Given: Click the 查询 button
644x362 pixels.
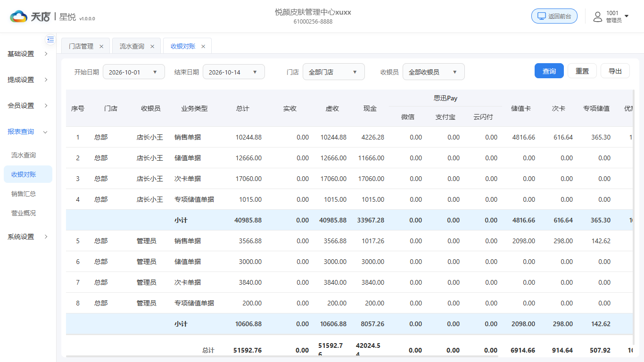Looking at the screenshot, I should tap(549, 71).
